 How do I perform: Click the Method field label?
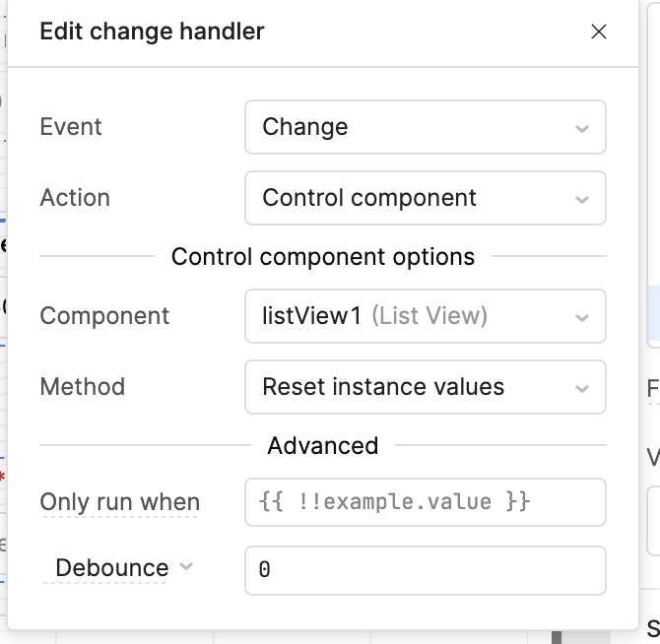(x=82, y=387)
